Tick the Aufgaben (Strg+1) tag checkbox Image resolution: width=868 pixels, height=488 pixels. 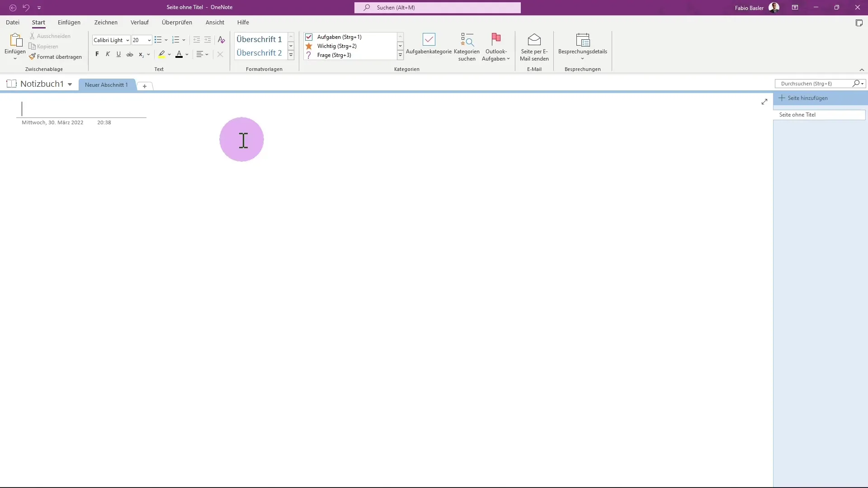[309, 37]
